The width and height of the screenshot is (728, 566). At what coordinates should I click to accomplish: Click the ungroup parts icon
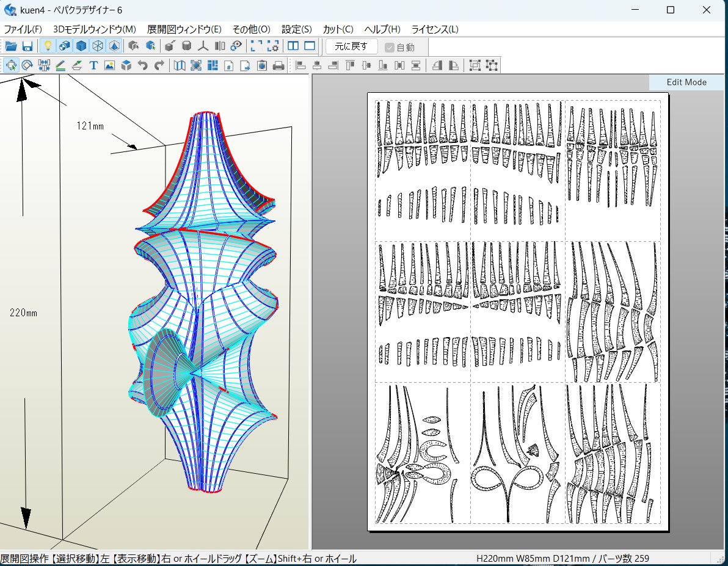click(492, 65)
